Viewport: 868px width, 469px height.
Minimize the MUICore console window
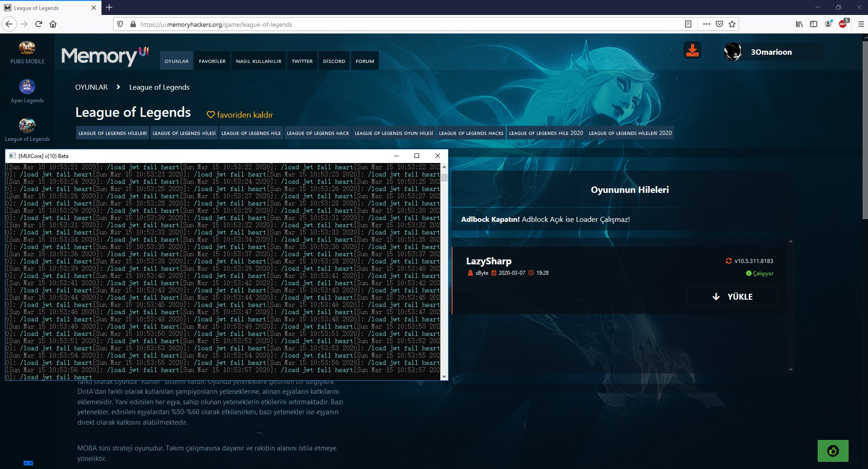[396, 156]
